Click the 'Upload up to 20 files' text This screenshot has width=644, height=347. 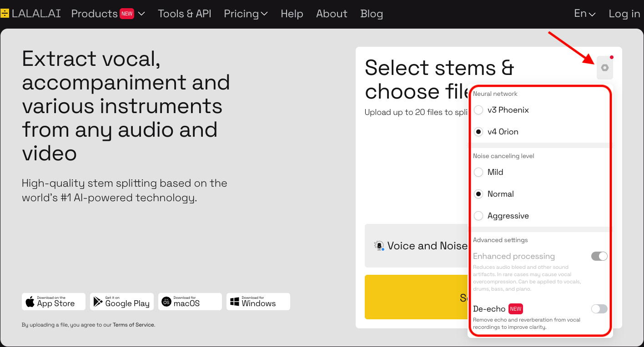click(416, 112)
